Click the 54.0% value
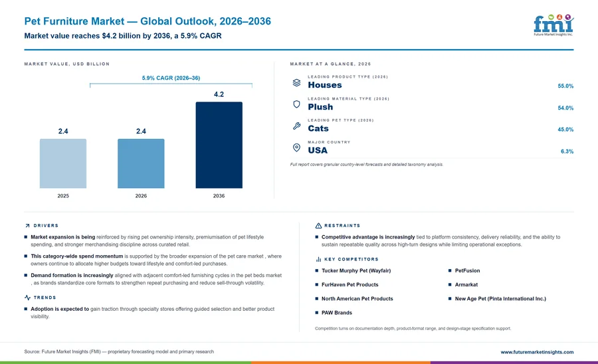This screenshot has width=598, height=364. point(565,108)
